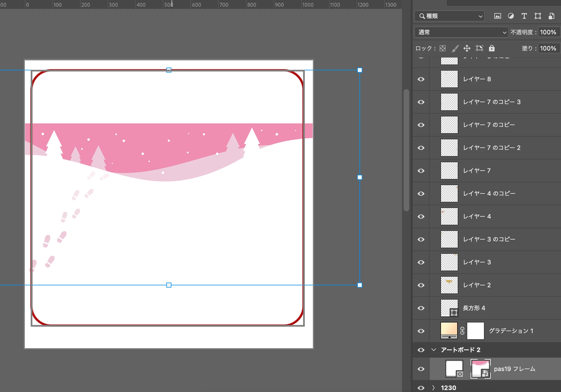
Task: Hide the レイヤー 8 layer
Action: [421, 79]
